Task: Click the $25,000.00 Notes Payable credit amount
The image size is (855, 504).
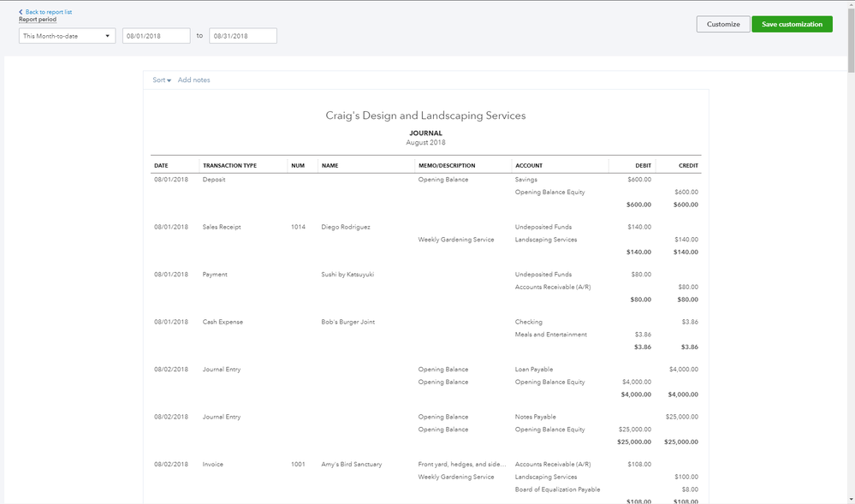Action: pos(681,418)
